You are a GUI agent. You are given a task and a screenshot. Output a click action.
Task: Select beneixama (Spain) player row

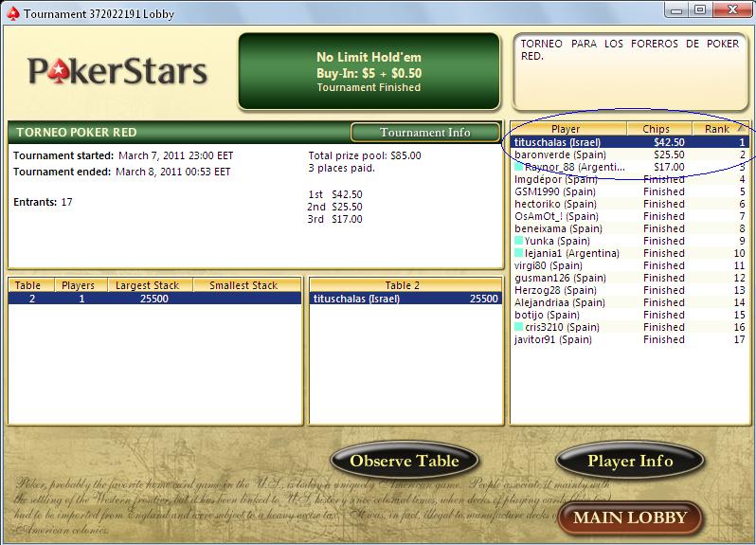pos(630,228)
